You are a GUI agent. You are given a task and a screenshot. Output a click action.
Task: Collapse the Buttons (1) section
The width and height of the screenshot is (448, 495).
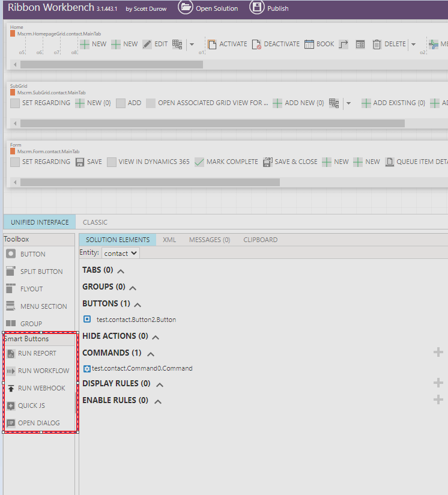[138, 305]
